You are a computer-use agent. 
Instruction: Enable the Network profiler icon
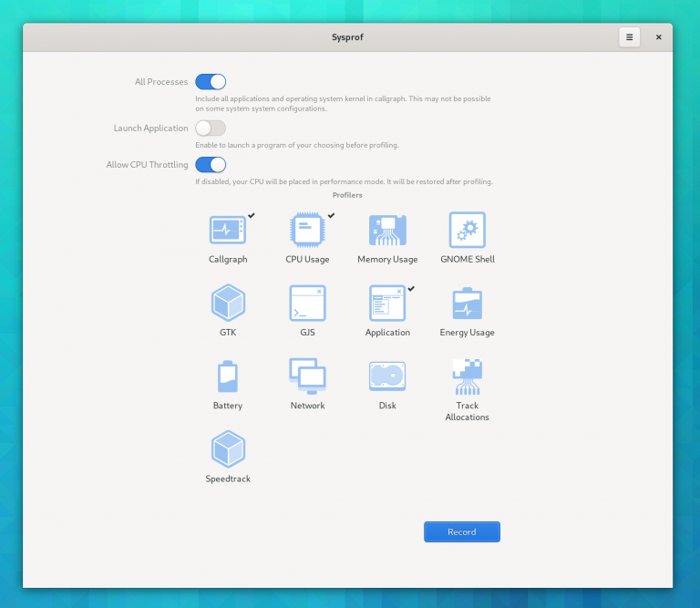307,376
